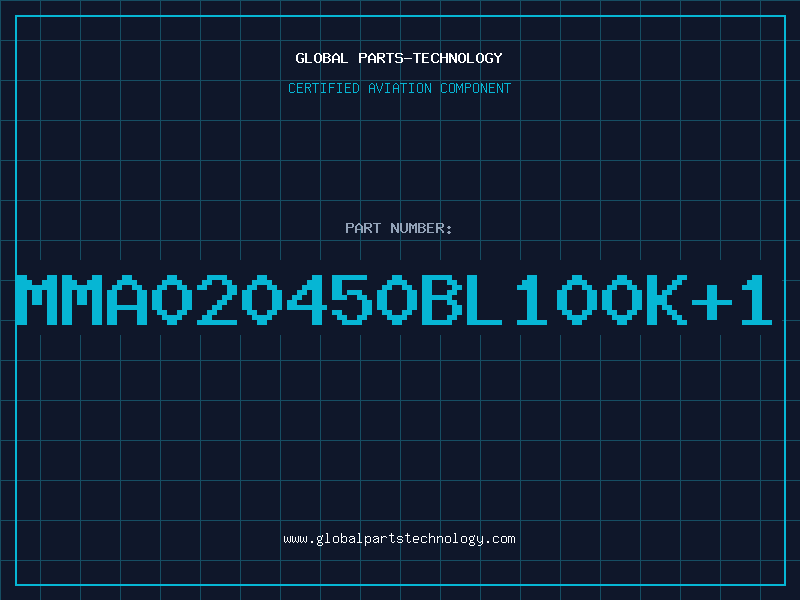Click the 100 digits before the K

tap(579, 299)
